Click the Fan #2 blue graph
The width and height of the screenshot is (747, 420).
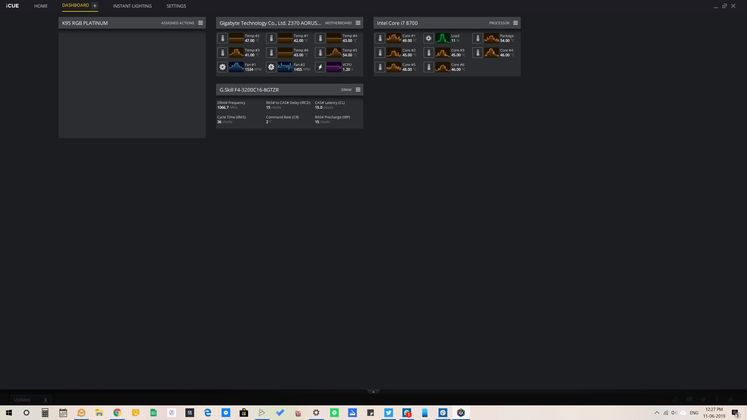coord(285,67)
